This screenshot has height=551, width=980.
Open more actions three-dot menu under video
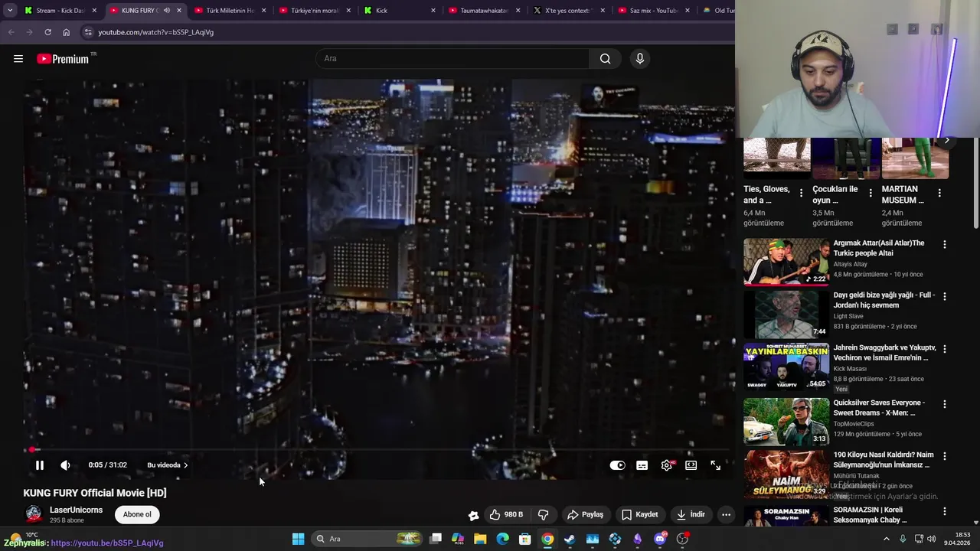pyautogui.click(x=726, y=514)
